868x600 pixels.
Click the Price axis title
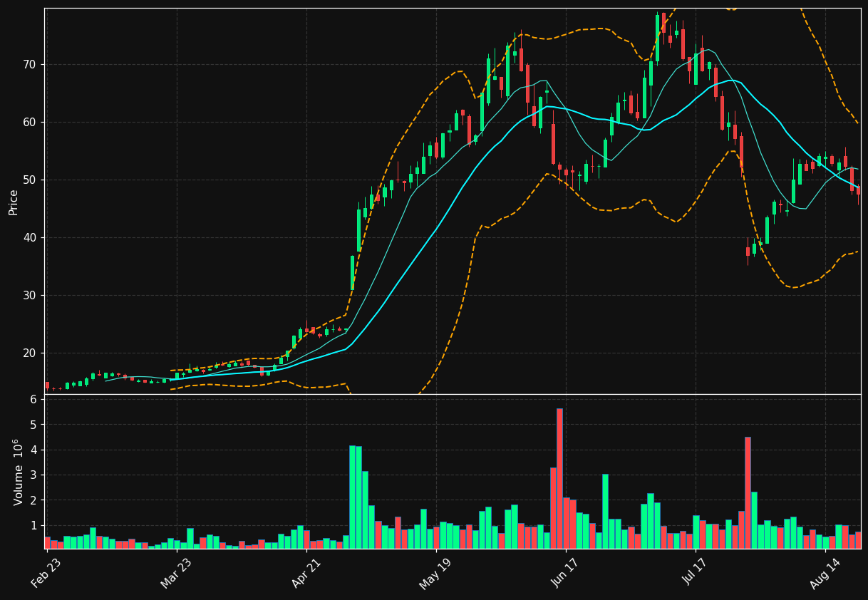[14, 202]
